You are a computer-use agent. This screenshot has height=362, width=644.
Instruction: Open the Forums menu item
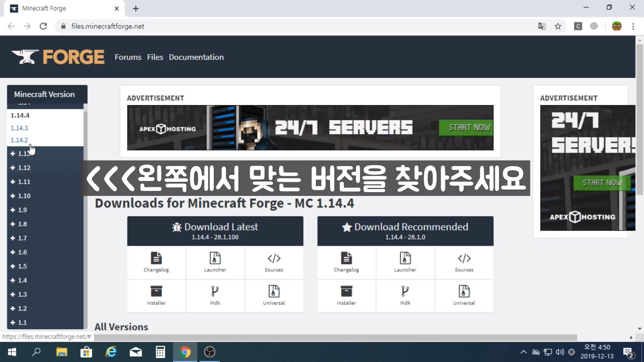128,57
